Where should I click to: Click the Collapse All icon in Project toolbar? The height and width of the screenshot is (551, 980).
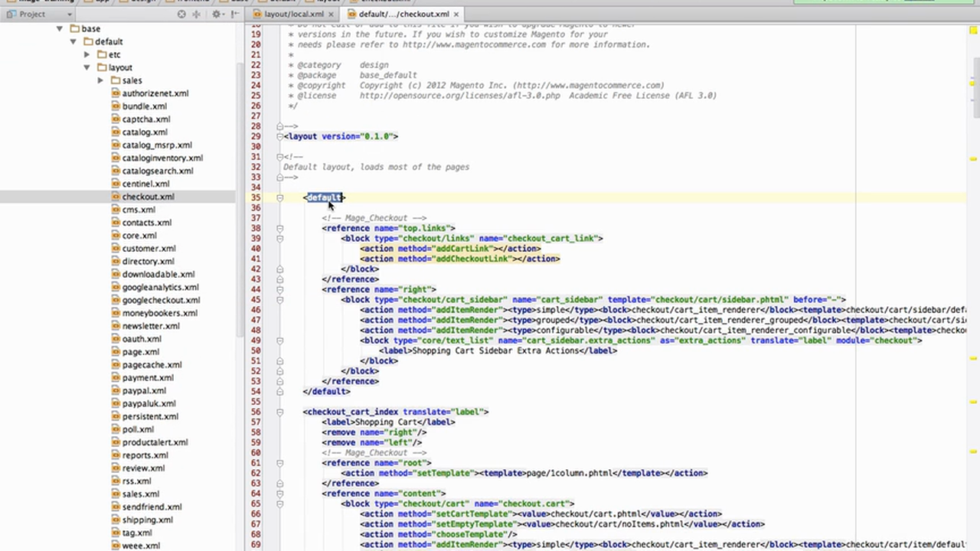195,14
